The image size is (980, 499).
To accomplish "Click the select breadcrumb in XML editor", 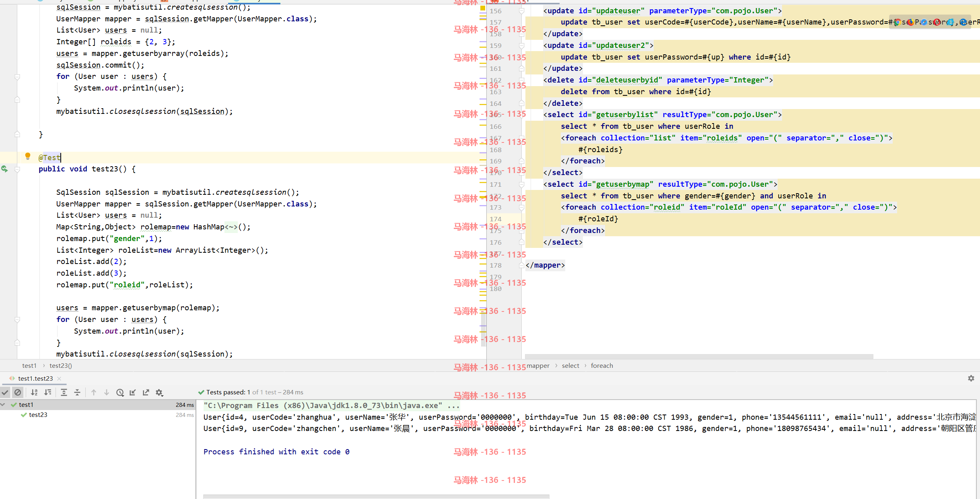I will pyautogui.click(x=570, y=366).
